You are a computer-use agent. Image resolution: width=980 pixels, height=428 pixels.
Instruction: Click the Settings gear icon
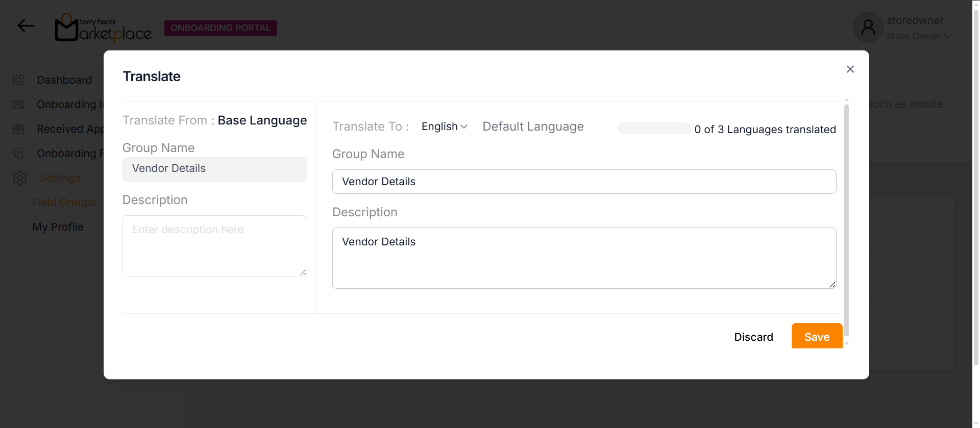point(20,178)
